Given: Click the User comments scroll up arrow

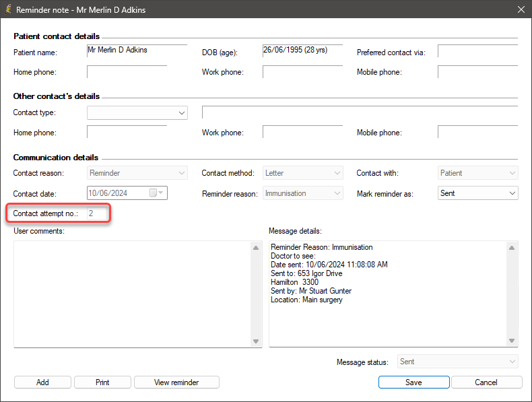Looking at the screenshot, I should [256, 248].
